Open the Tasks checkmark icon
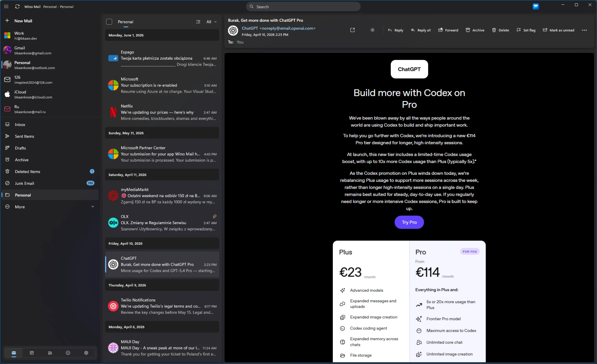Image resolution: width=597 pixels, height=364 pixels. click(68, 353)
